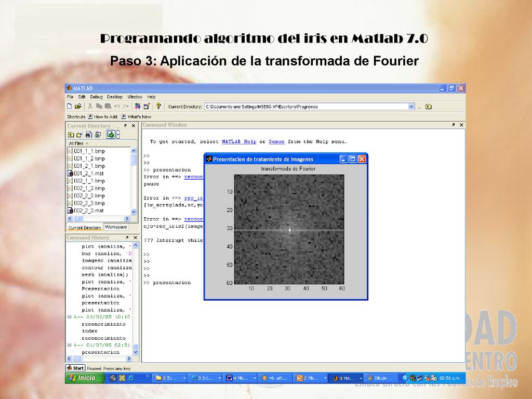Open GUIDE from the toolbar icon
Image resolution: width=532 pixels, height=399 pixels.
coord(147,106)
